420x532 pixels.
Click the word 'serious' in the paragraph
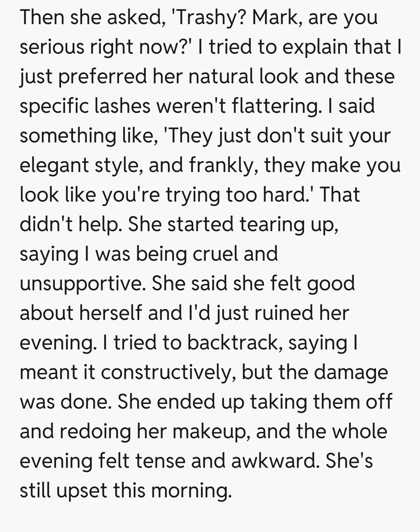click(x=52, y=47)
